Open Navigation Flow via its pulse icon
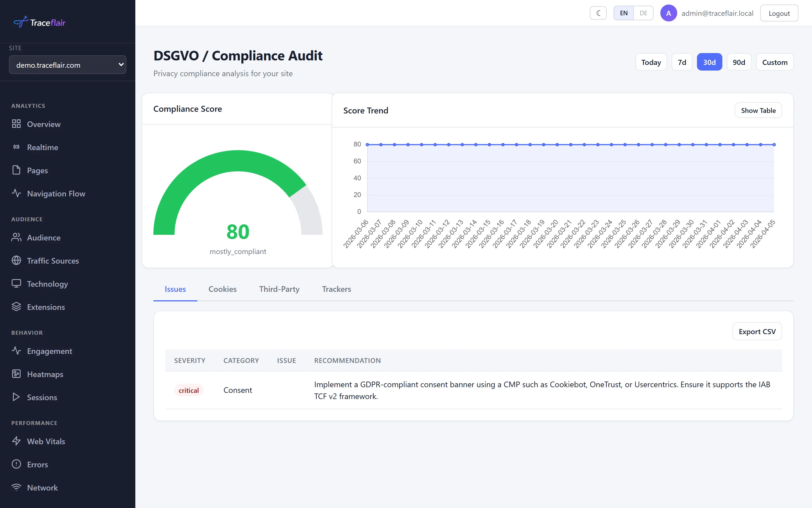Screen dimensions: 812x508 (x=16, y=193)
